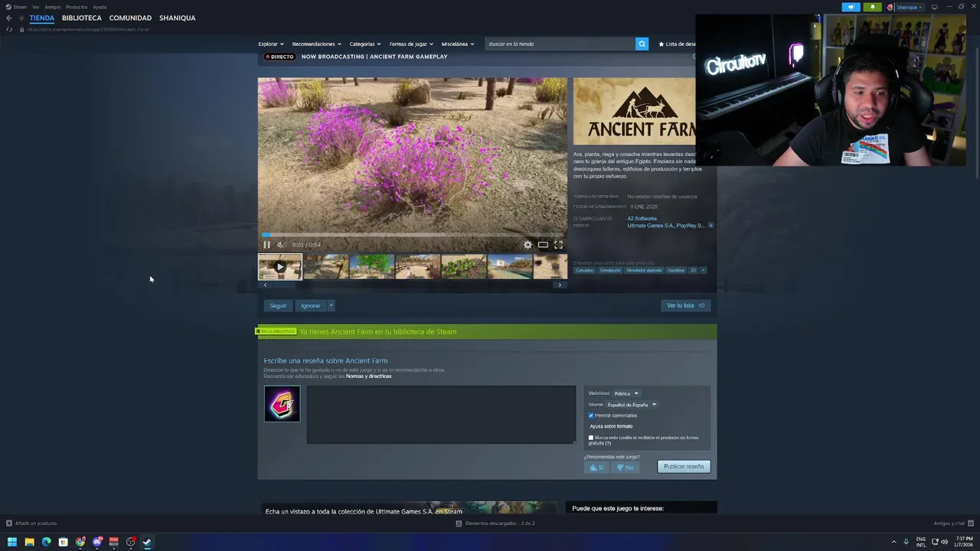980x551 pixels.
Task: Expand the Ignorar options arrow
Action: (x=331, y=305)
